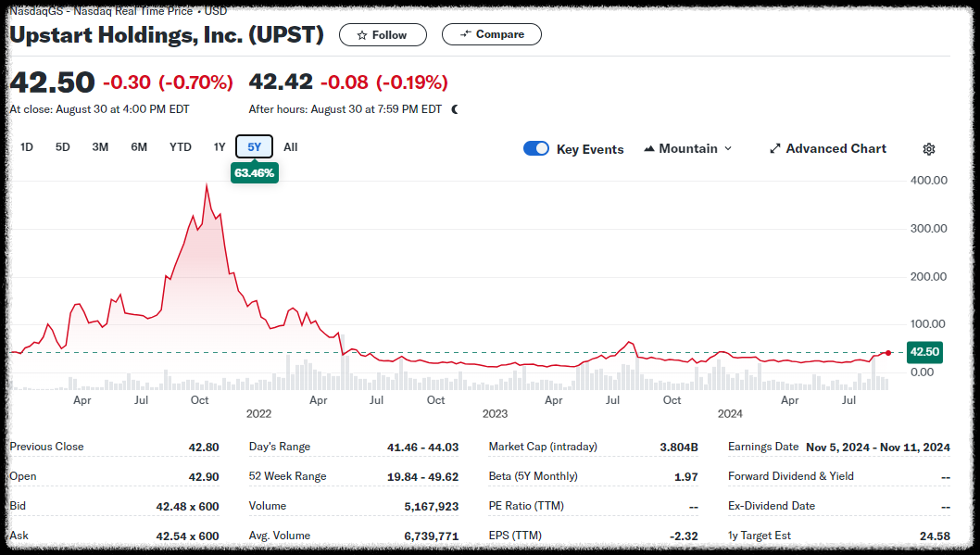This screenshot has height=555, width=980.
Task: Select the 1D time range
Action: (26, 147)
